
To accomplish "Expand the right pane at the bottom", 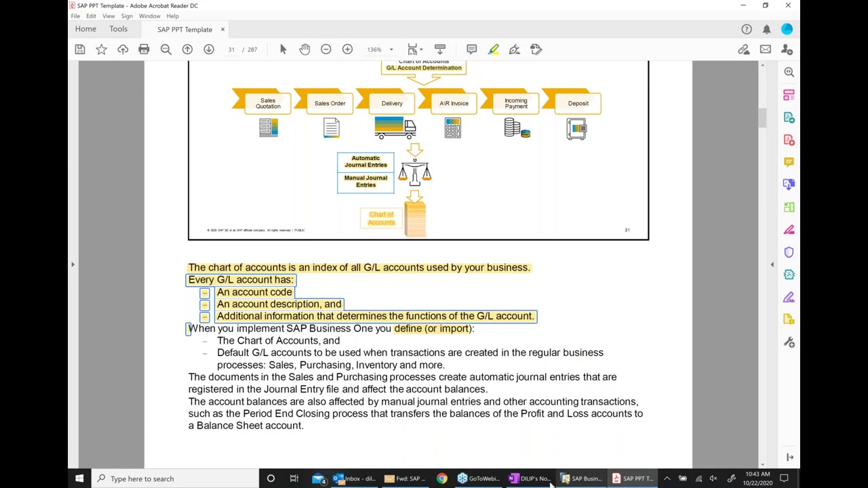I will [x=789, y=457].
